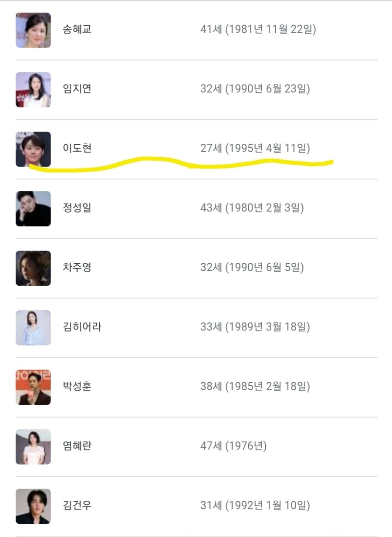The width and height of the screenshot is (392, 537).
Task: Open the 송혜교 name link
Action: (77, 30)
